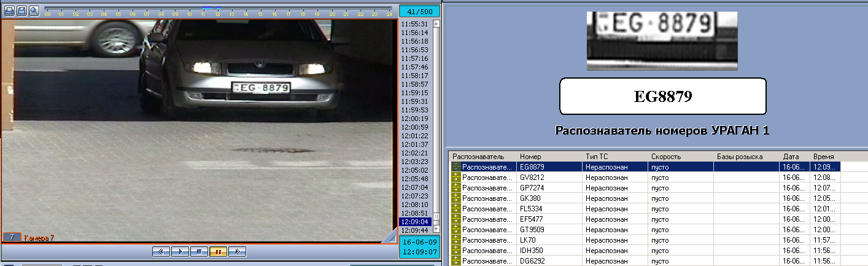
Task: Select the row with plate FL5334
Action: (x=532, y=209)
